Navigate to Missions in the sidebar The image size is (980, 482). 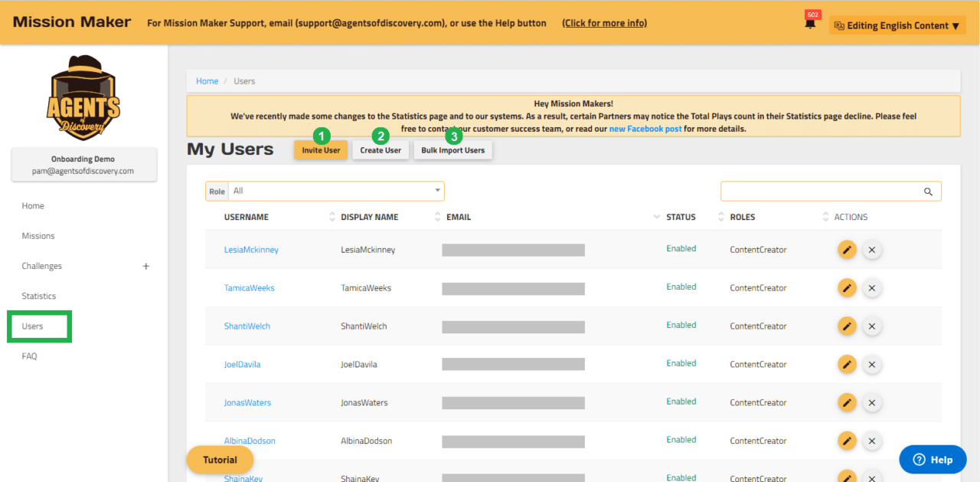coord(38,235)
